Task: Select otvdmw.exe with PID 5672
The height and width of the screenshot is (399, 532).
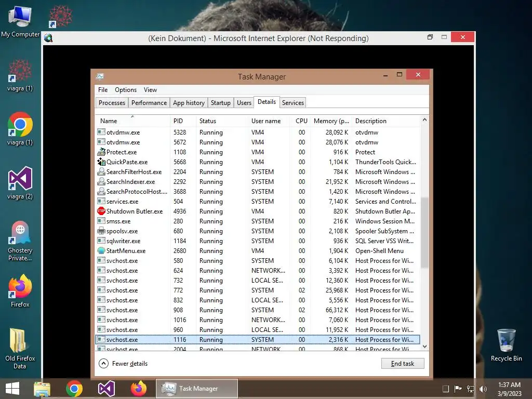Action: (258, 142)
